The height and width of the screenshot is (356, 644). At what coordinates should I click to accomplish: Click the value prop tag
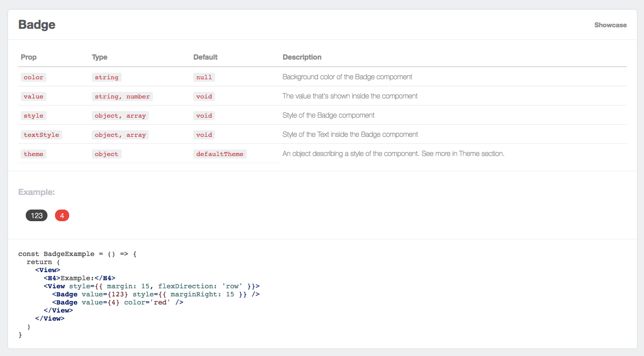click(x=33, y=96)
